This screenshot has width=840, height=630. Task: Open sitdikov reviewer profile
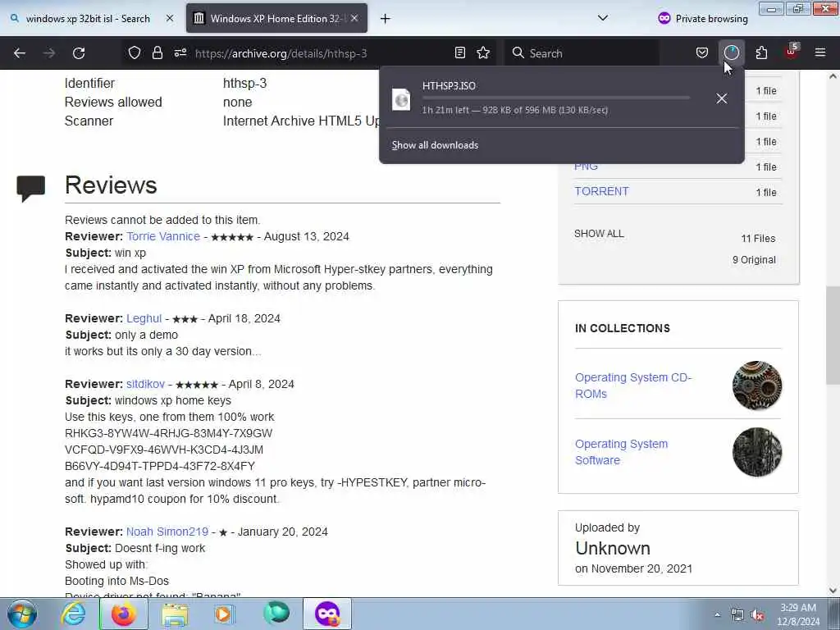(x=146, y=384)
